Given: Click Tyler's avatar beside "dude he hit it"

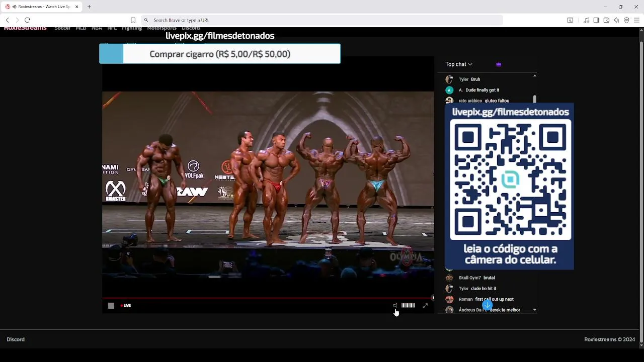Looking at the screenshot, I should pyautogui.click(x=449, y=289).
